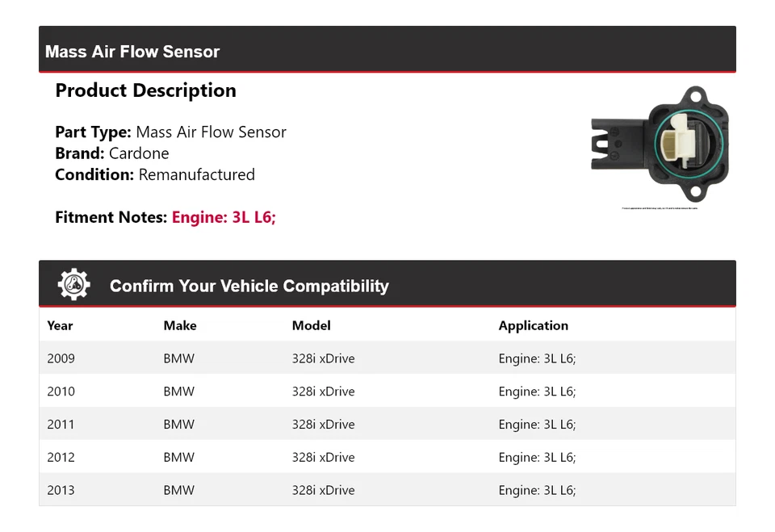The height and width of the screenshot is (532, 775).
Task: Select the Year column header
Action: pos(60,326)
